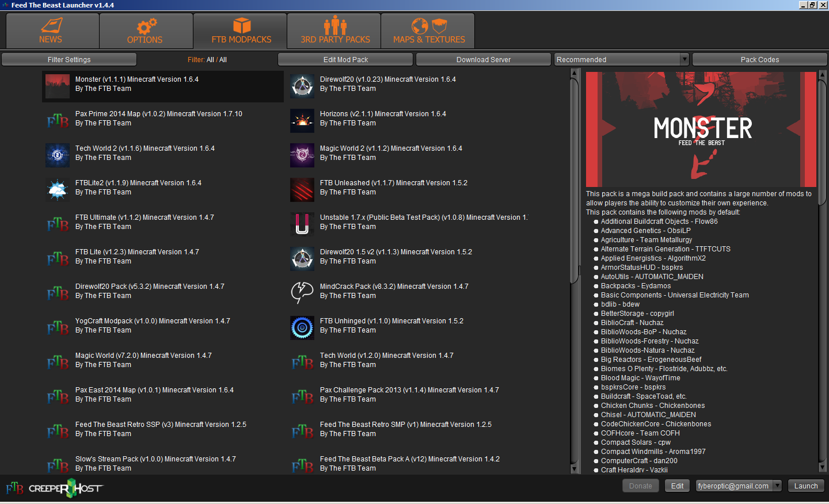829x504 pixels.
Task: Click the Feed The Beast Retro SMP icon
Action: (302, 432)
